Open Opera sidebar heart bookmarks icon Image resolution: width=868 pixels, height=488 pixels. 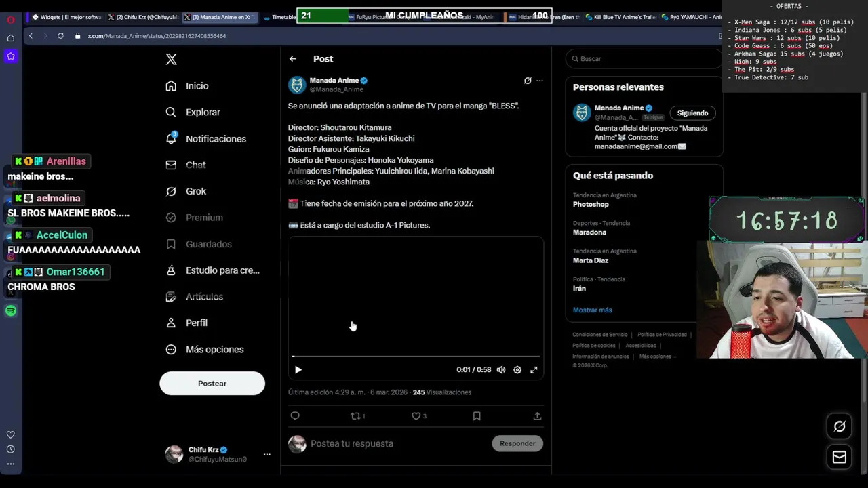11,434
